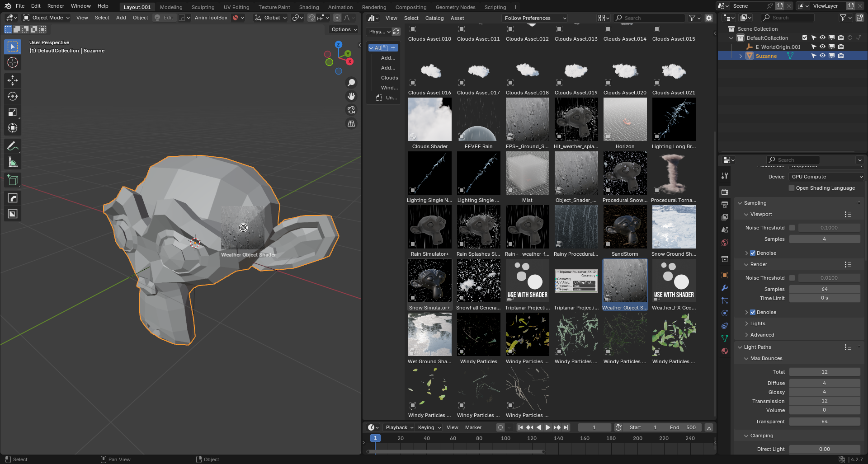This screenshot has height=464, width=868.
Task: Open the Material properties tab icon
Action: (x=725, y=351)
